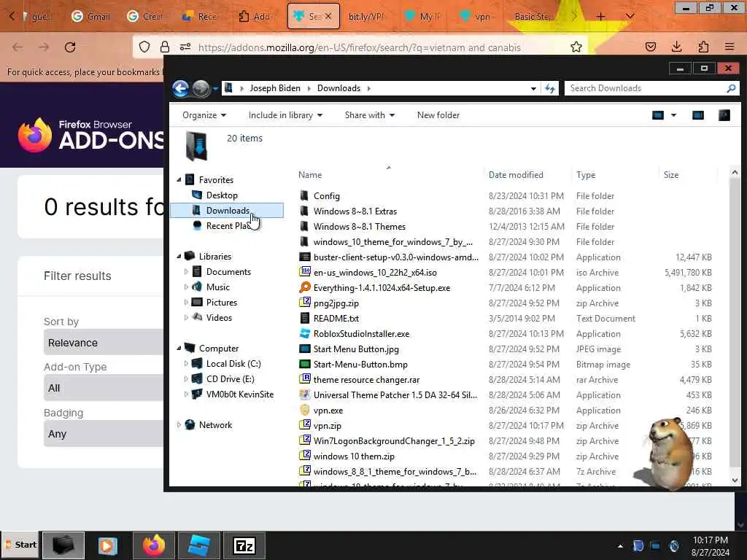Click Explorer's back navigation arrow

181,88
